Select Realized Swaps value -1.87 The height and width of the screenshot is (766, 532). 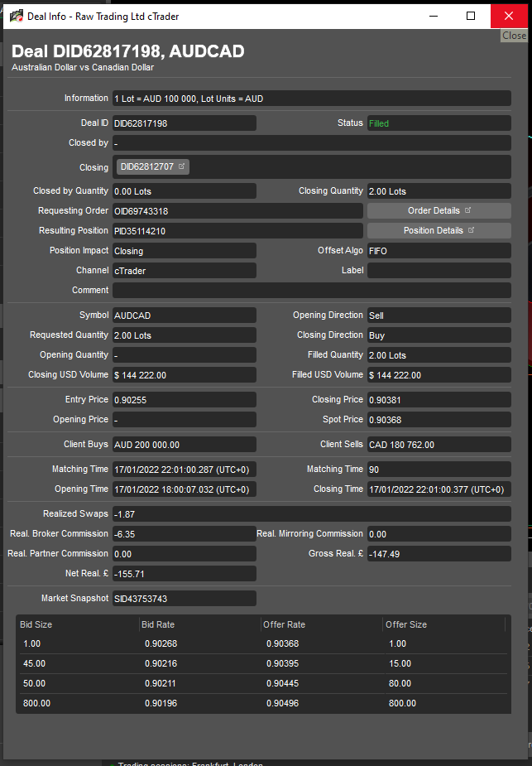312,514
